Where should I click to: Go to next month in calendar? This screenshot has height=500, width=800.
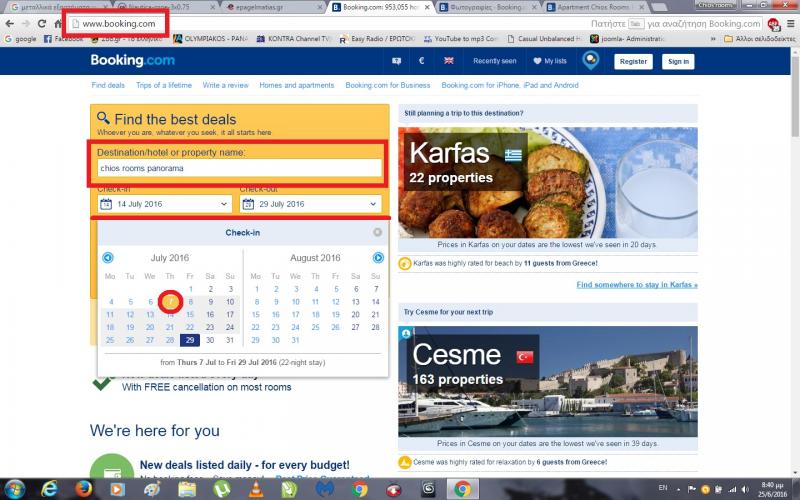pyautogui.click(x=378, y=258)
